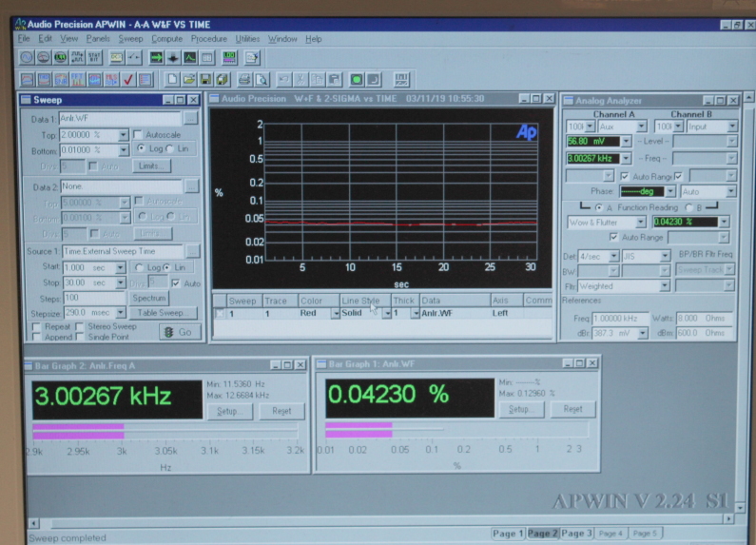
Task: Select Function Reading channel B radio
Action: [689, 207]
